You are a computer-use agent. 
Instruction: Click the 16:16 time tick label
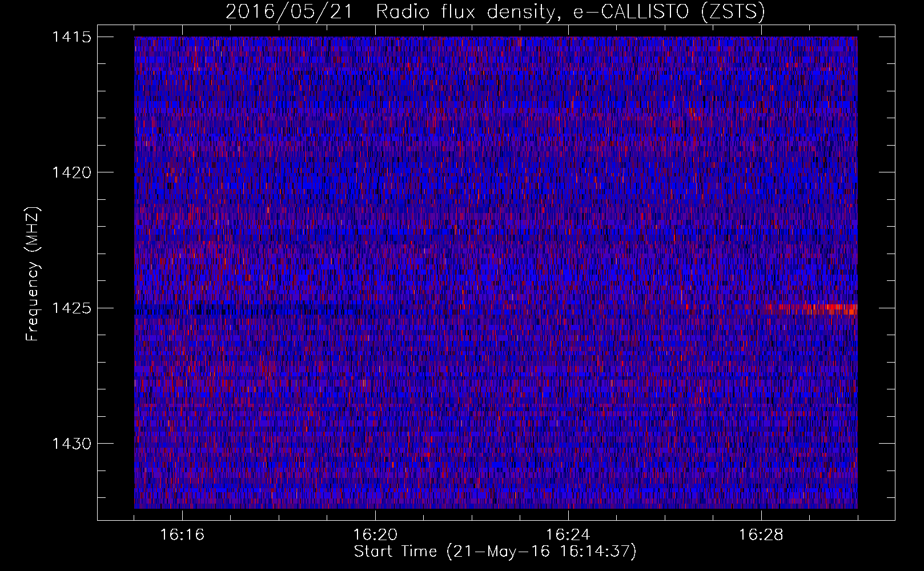[182, 535]
